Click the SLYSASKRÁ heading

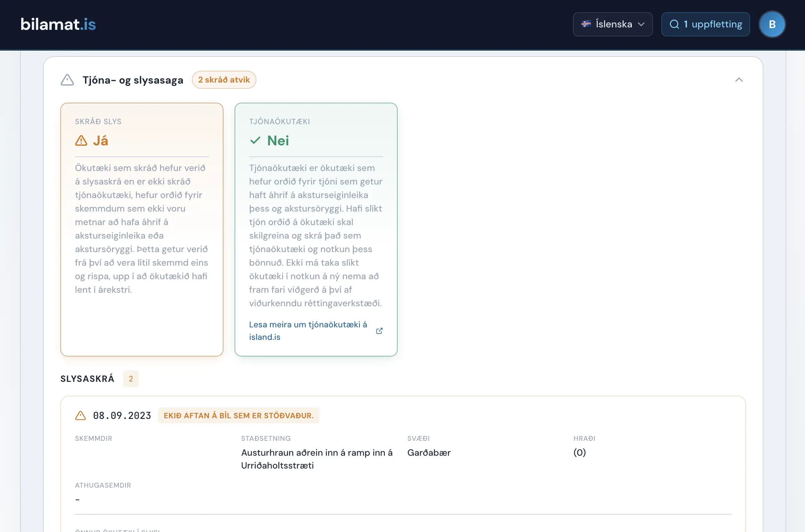point(87,379)
